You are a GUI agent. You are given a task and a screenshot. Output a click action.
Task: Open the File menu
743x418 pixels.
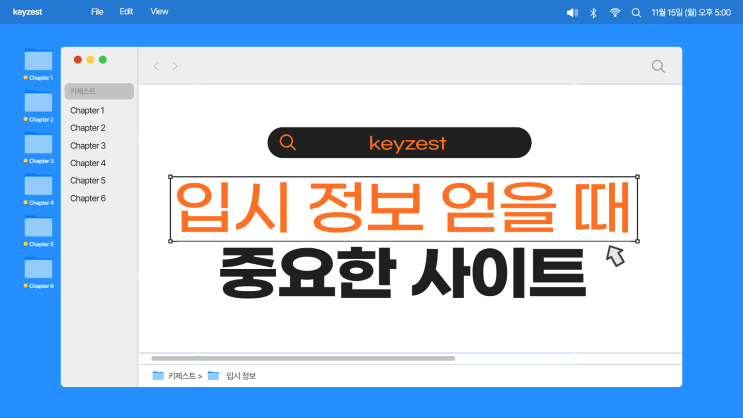tap(97, 12)
